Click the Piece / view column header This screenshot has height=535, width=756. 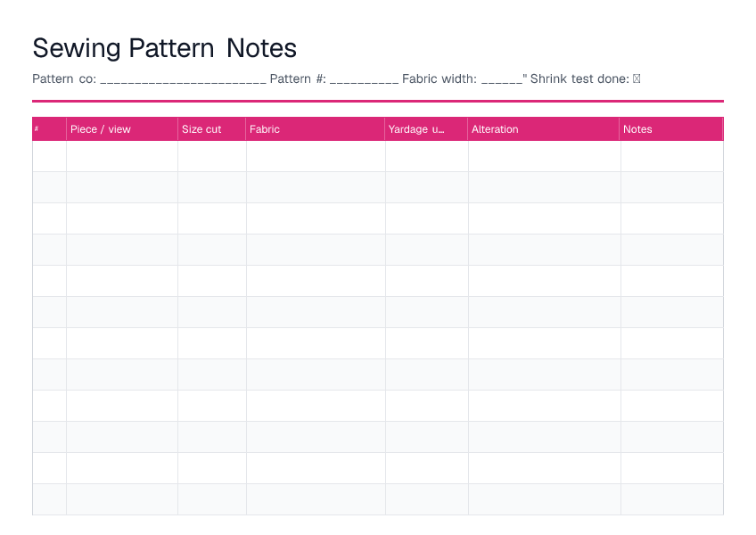tap(122, 128)
